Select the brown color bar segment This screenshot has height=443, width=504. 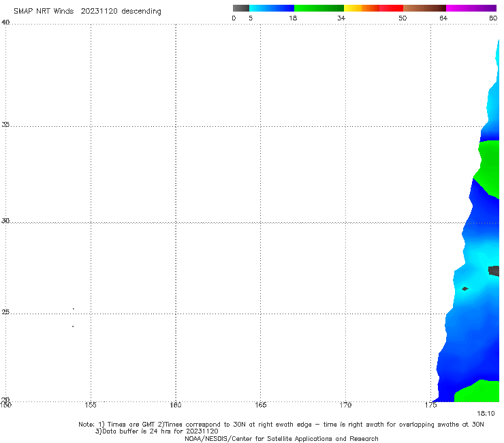click(424, 8)
